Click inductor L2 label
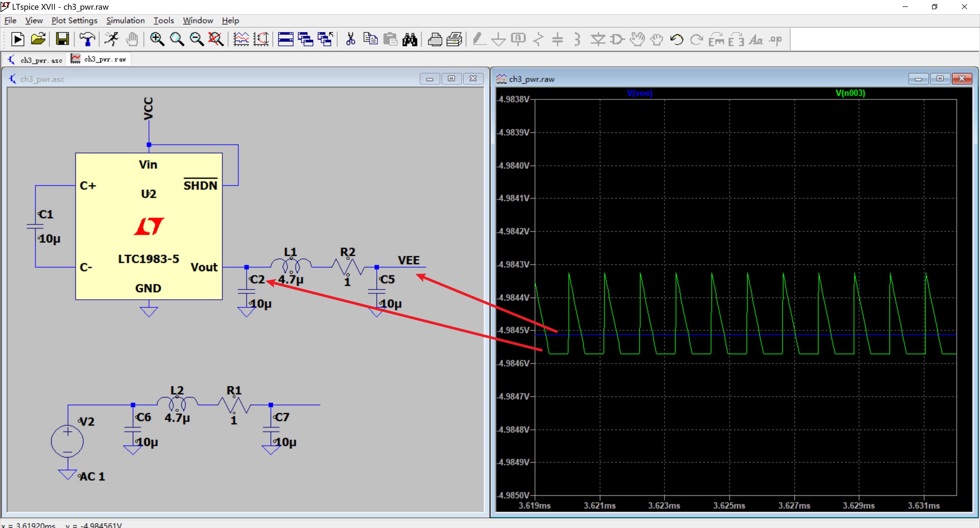980x528 pixels. click(177, 391)
